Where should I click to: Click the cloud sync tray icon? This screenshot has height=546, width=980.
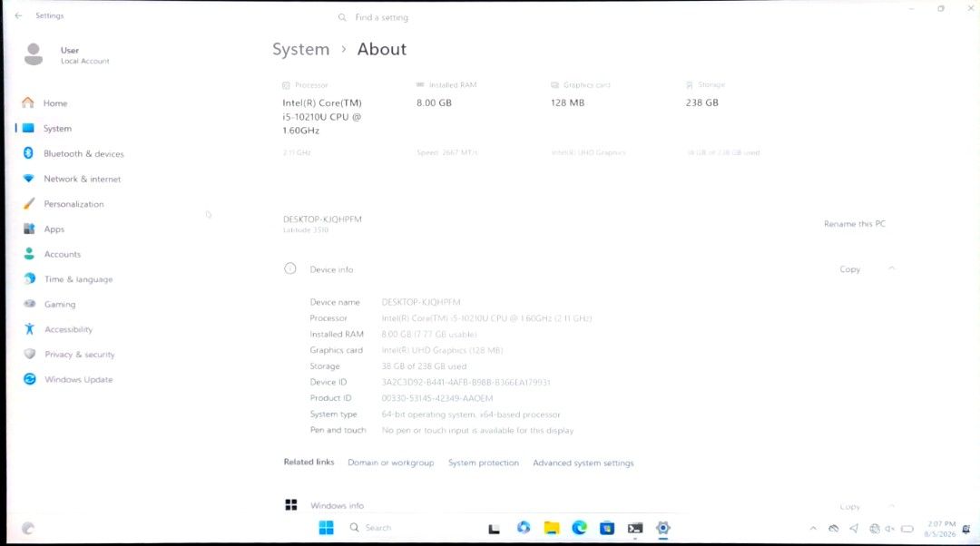click(x=833, y=529)
